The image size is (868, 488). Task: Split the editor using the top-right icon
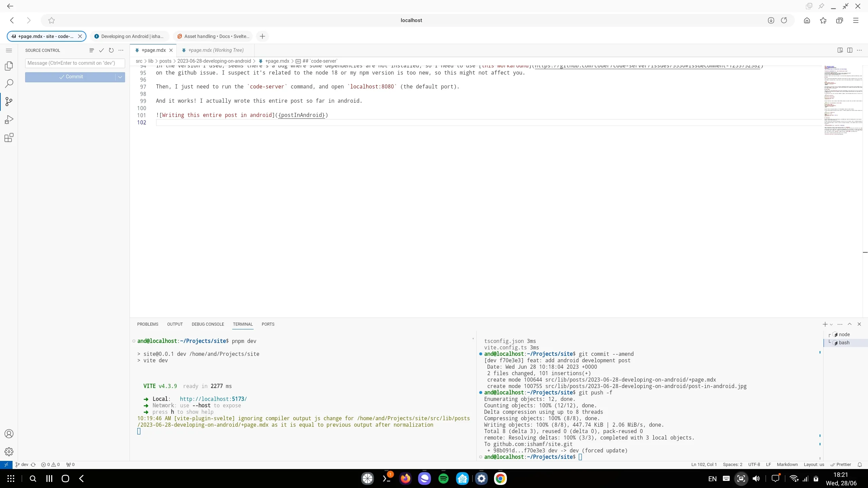[x=850, y=50]
